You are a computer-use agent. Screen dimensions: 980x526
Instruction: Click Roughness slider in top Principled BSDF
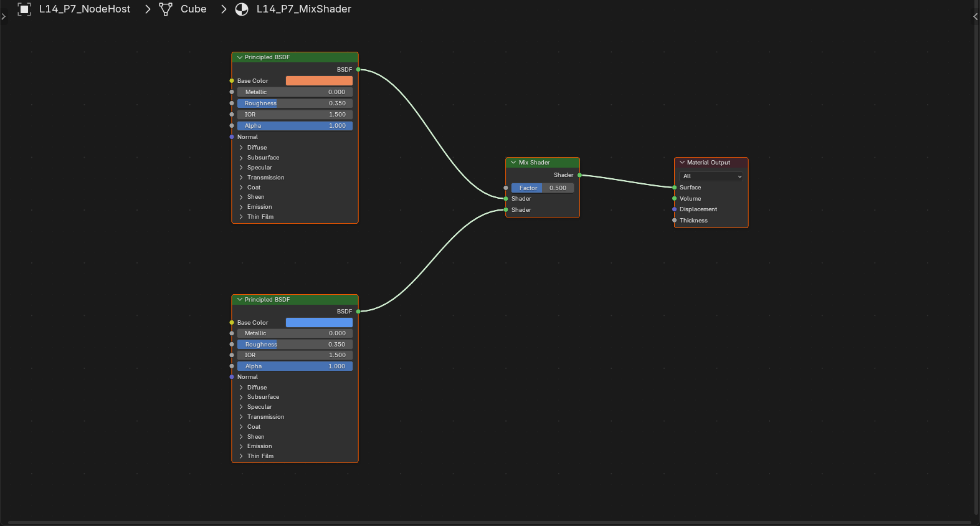click(295, 103)
